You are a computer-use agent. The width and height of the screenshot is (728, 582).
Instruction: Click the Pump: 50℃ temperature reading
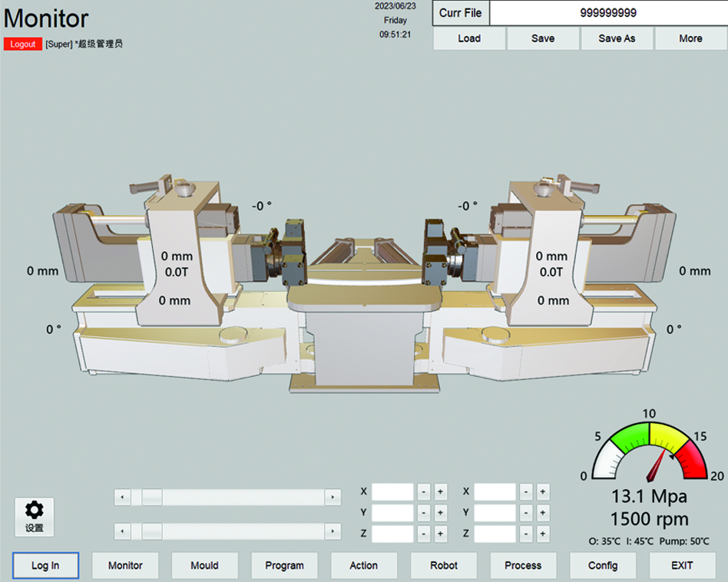[x=684, y=541]
